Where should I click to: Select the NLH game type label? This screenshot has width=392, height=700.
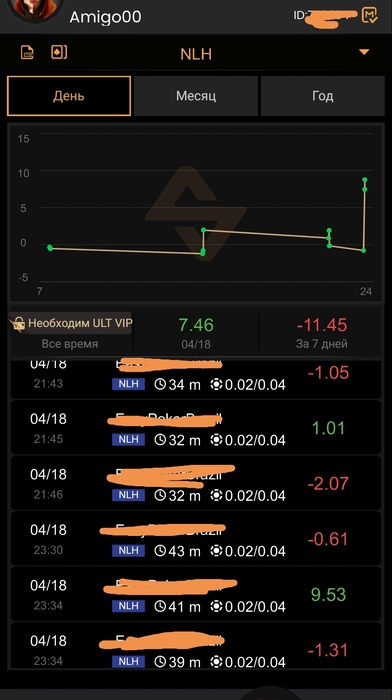click(x=196, y=54)
